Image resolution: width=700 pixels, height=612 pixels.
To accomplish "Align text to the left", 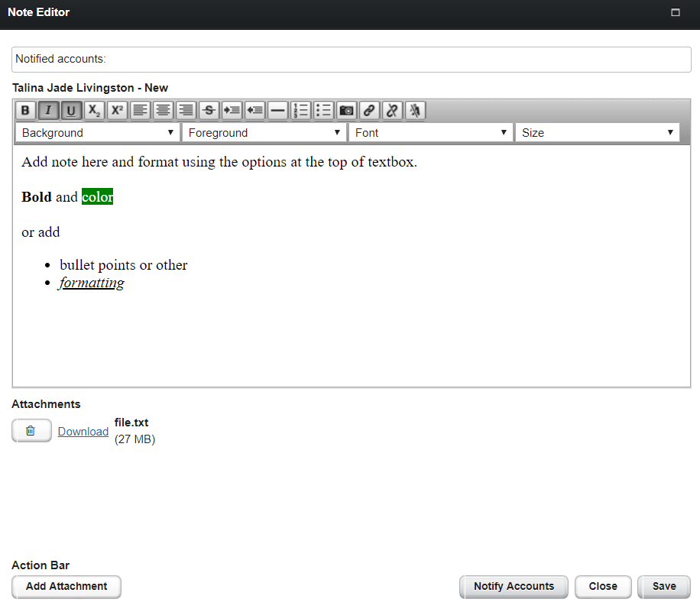I will pyautogui.click(x=140, y=111).
